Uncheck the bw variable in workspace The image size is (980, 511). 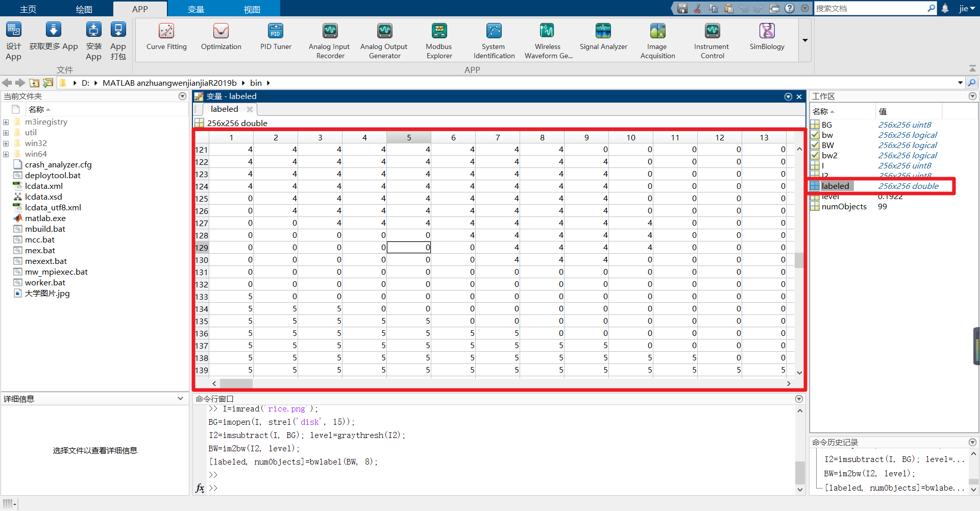tap(815, 135)
